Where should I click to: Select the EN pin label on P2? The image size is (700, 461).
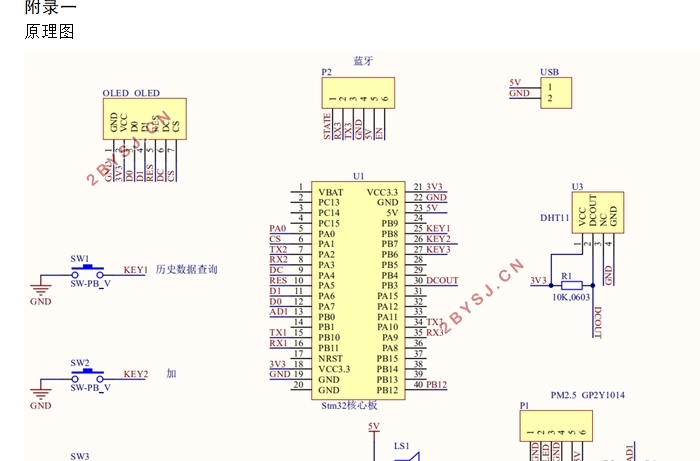pos(379,133)
